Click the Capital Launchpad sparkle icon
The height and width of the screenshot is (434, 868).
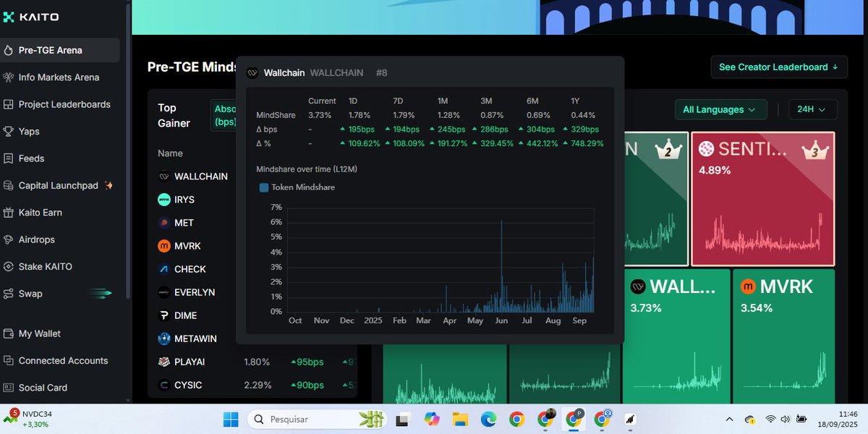[x=109, y=185]
